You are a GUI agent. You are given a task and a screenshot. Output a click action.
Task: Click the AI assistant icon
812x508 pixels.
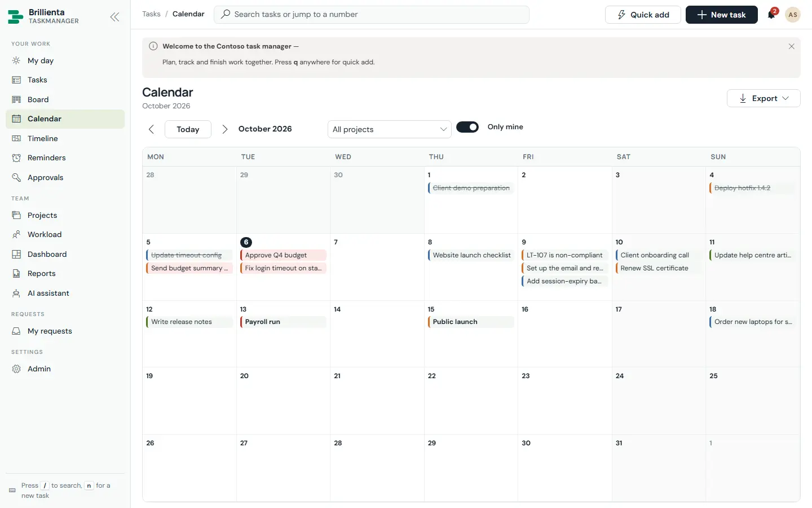(x=16, y=294)
